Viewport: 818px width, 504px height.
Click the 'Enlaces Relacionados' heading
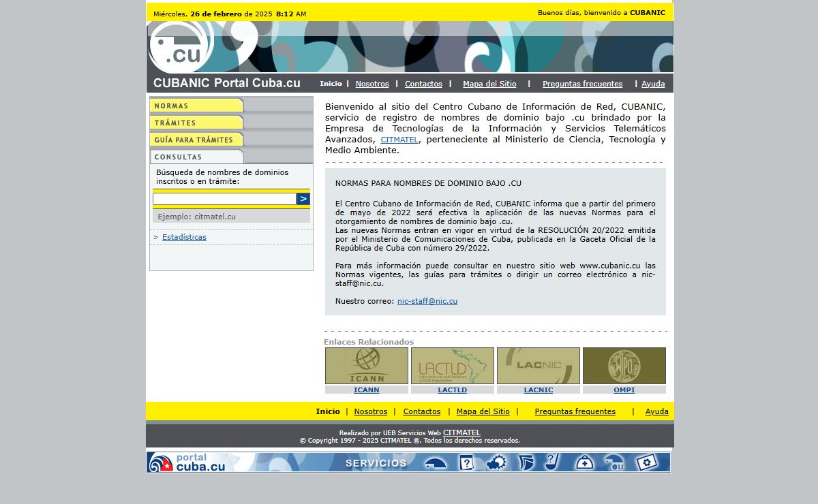tap(369, 342)
